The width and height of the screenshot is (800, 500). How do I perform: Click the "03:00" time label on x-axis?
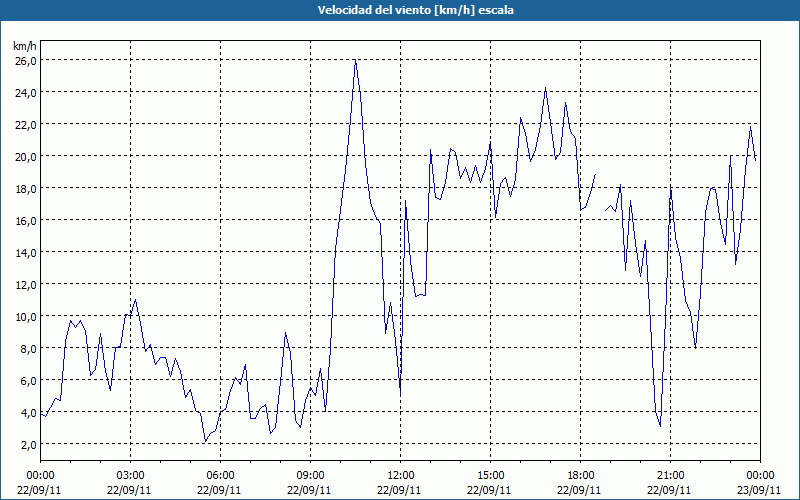[x=130, y=476]
